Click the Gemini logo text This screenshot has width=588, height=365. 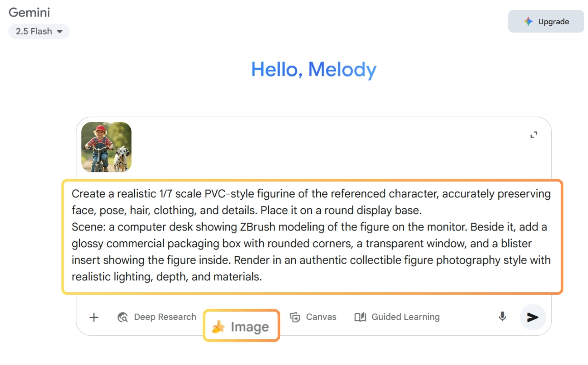click(x=29, y=13)
